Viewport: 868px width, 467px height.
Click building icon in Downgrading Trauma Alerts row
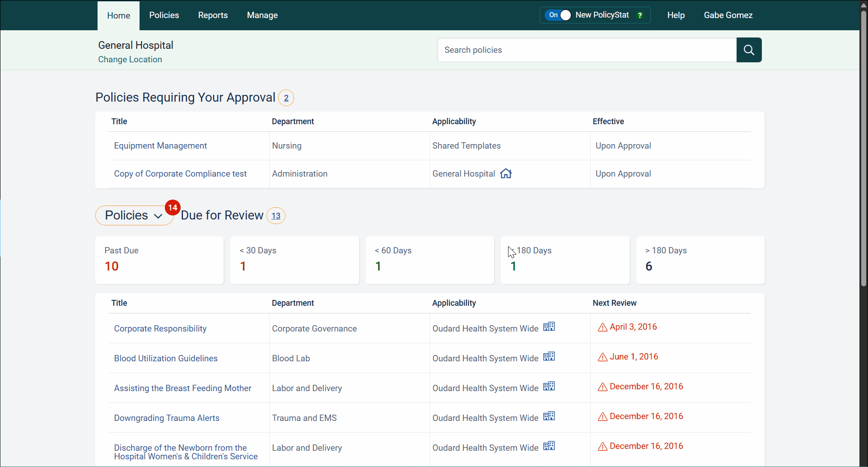tap(549, 416)
